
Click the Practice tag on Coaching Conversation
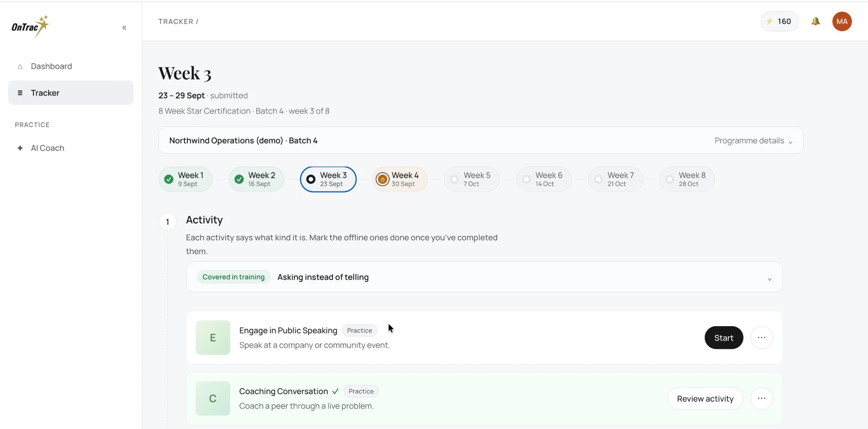click(x=361, y=391)
